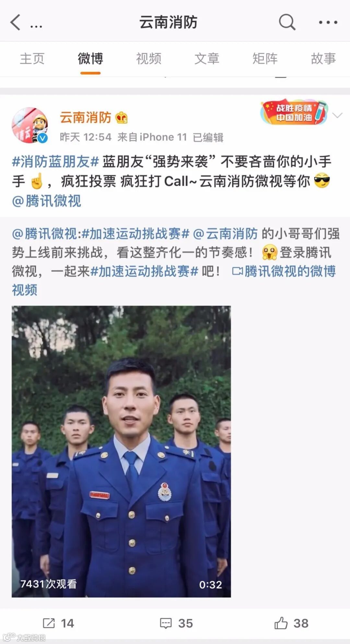This screenshot has width=350, height=644.
Task: Tap the gold crown membership badge
Action: tap(122, 118)
